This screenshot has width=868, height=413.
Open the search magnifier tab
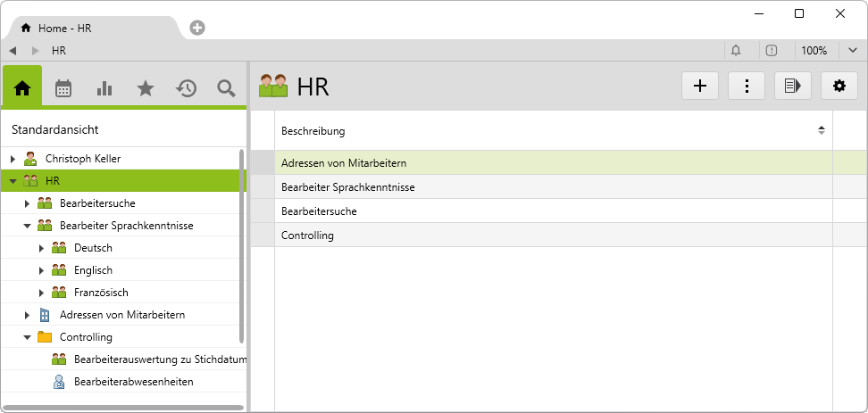[227, 87]
